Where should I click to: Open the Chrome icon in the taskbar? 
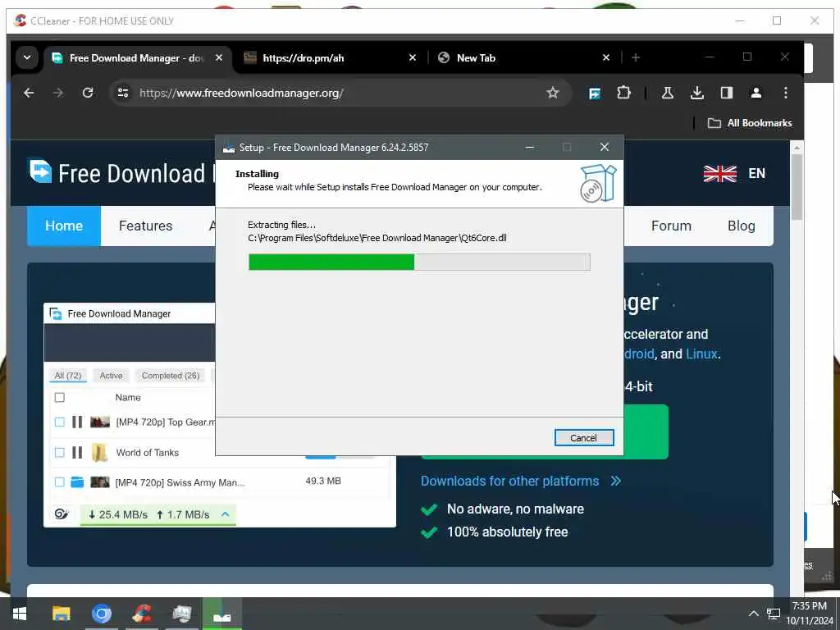tap(101, 614)
